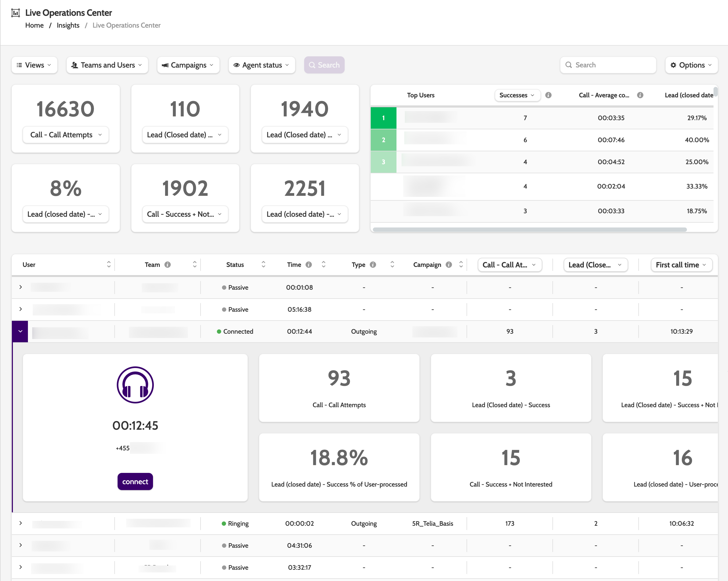Sort the table by User column
Viewport: 728px width, 581px height.
(x=108, y=264)
